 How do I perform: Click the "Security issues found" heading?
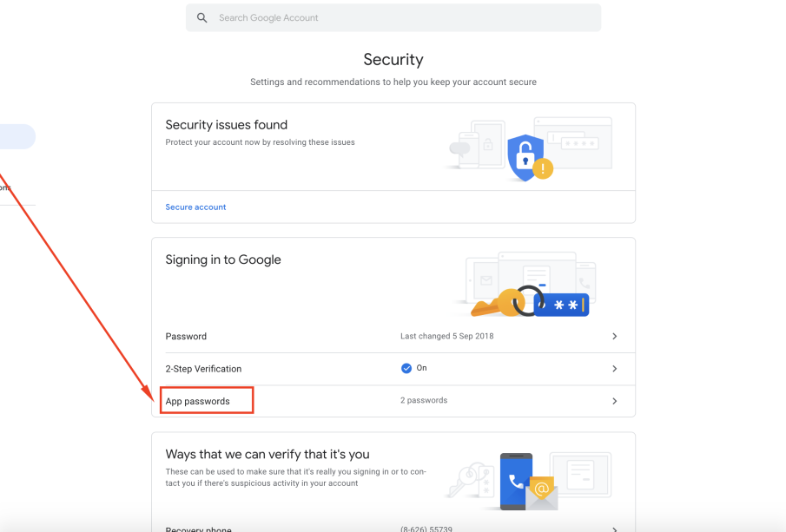click(226, 125)
